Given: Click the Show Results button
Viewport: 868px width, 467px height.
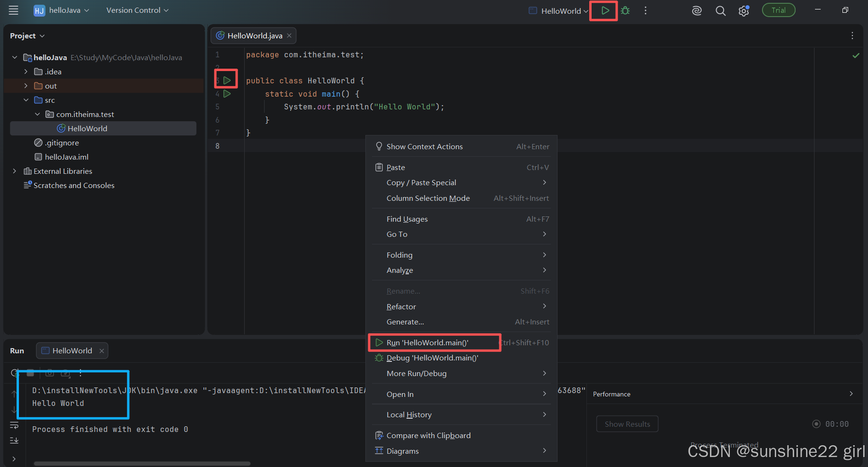Looking at the screenshot, I should click(627, 424).
